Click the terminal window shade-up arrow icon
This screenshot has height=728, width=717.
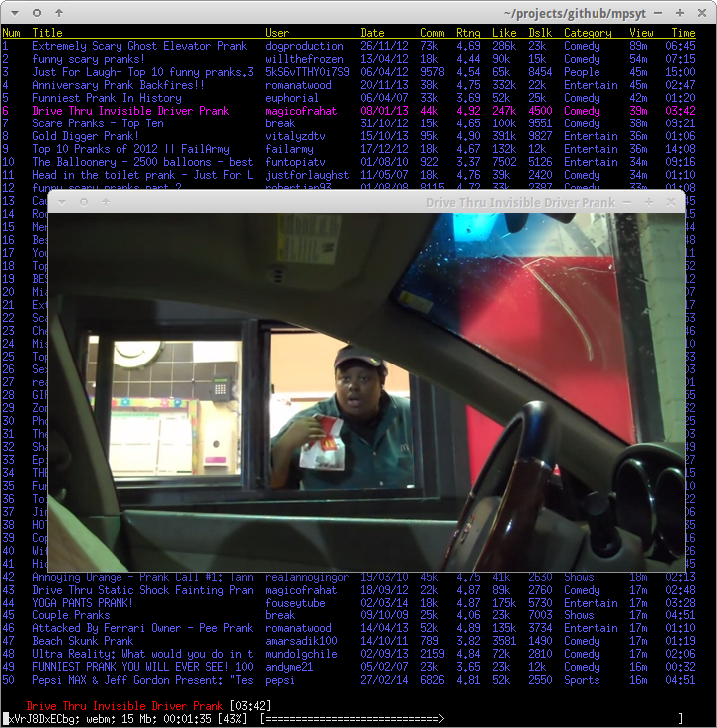tap(59, 13)
